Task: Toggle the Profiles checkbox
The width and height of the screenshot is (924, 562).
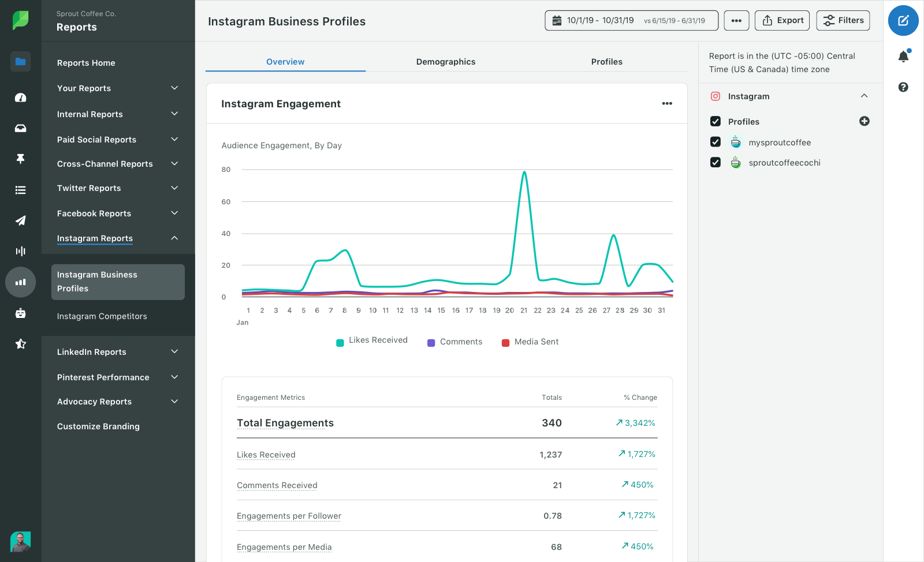Action: coord(716,121)
